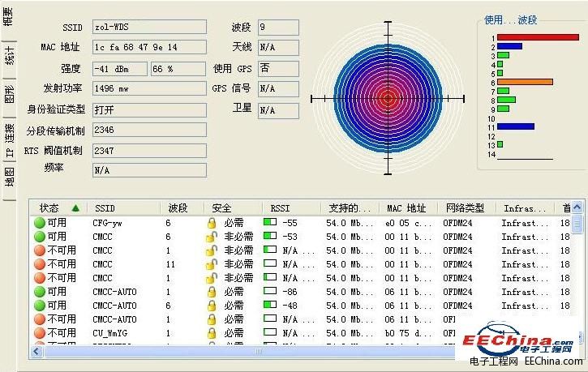Click the horizontal scrollbar left arrow

point(36,351)
